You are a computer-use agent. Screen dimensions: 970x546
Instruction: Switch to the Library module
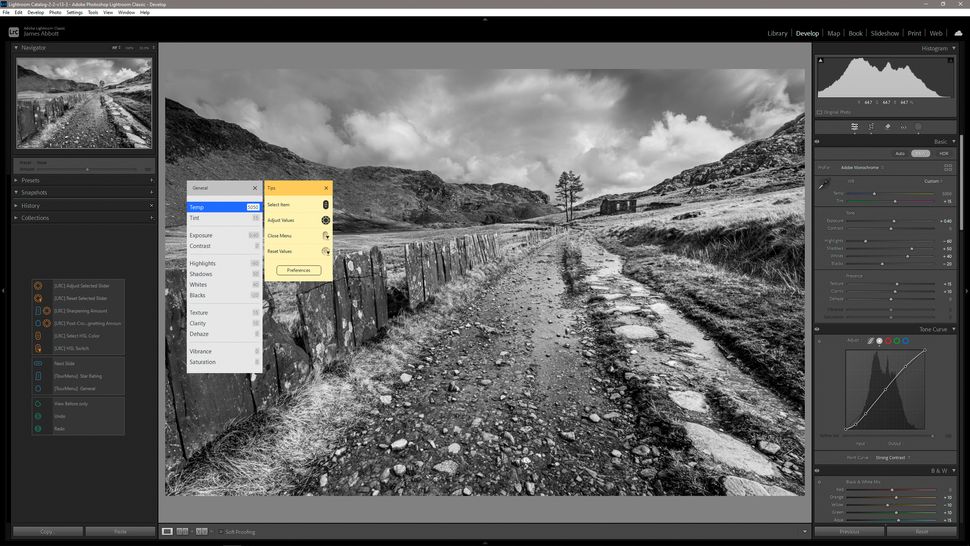777,33
